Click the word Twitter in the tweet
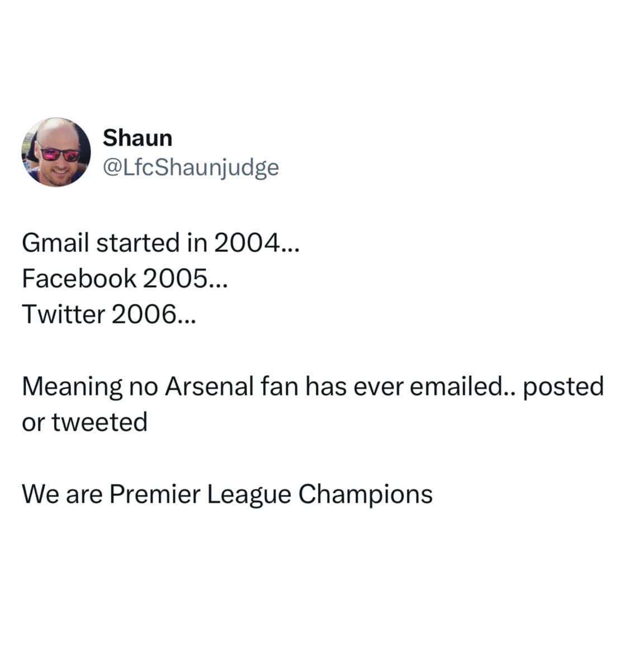644x645 pixels. pyautogui.click(x=63, y=314)
